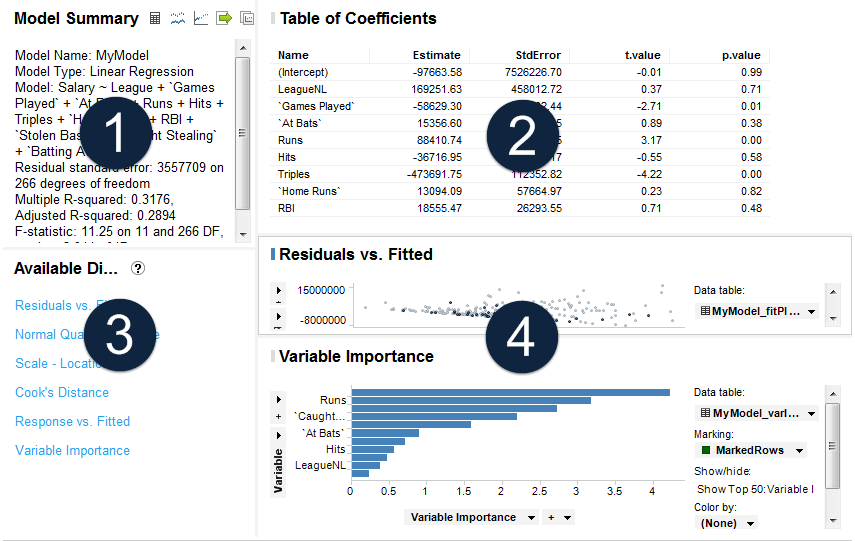Open the MarkedRows marking dropdown
Viewport: 855px width, 541px height.
click(x=797, y=450)
